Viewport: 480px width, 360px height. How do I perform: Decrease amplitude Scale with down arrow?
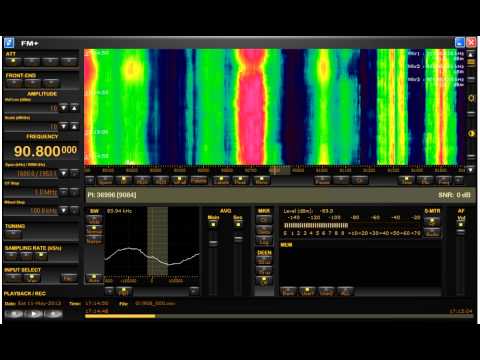click(x=63, y=126)
